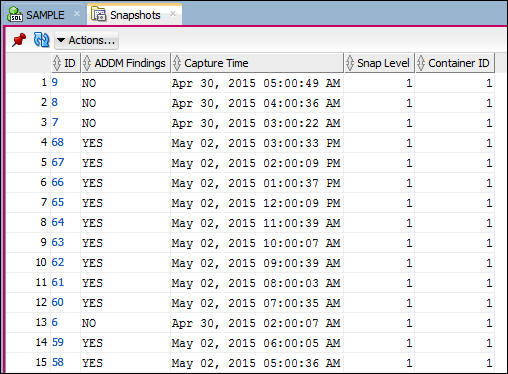Open snapshot ID 8 link
This screenshot has width=508, height=374.
click(x=55, y=102)
